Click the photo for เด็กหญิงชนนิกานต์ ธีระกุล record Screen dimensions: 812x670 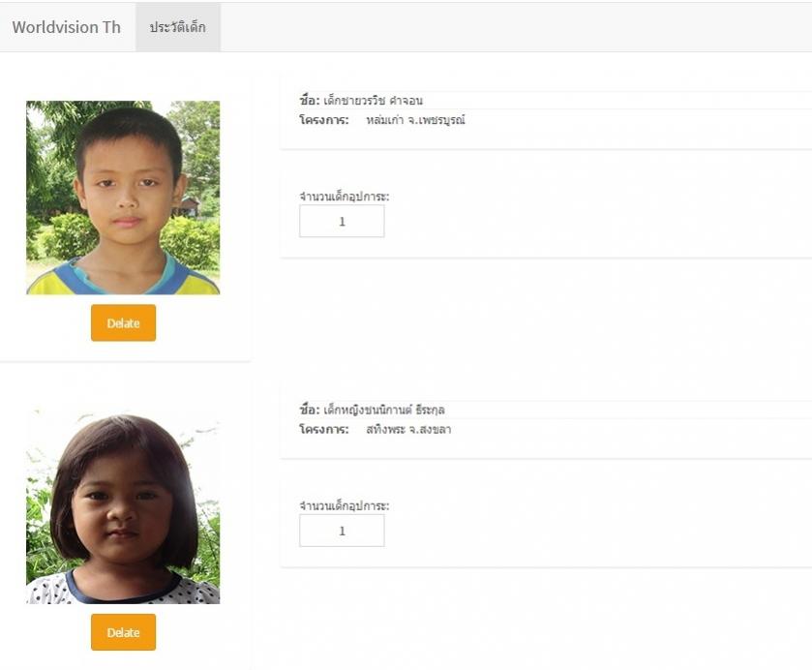point(123,507)
